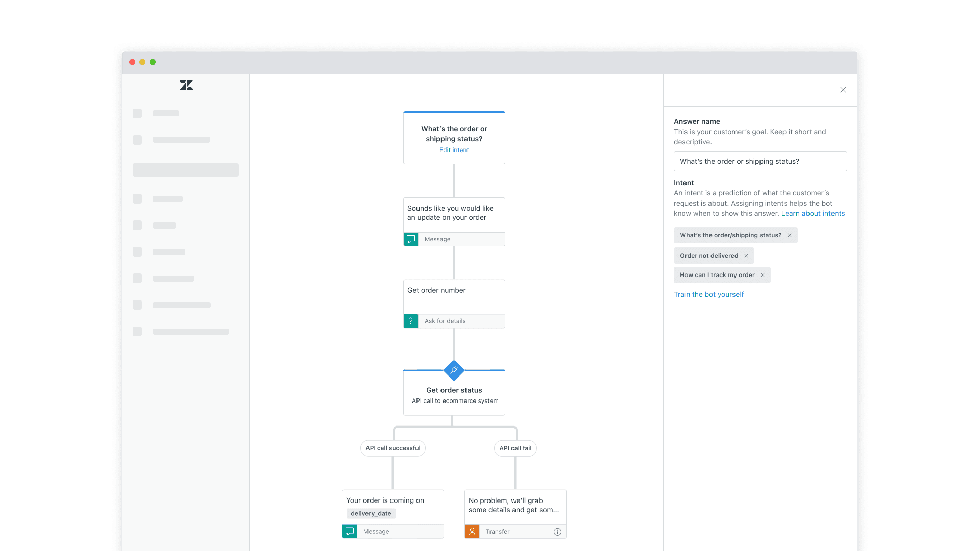Click the X to remove How can I track my order intent
Viewport: 980px width, 551px height.
click(762, 274)
